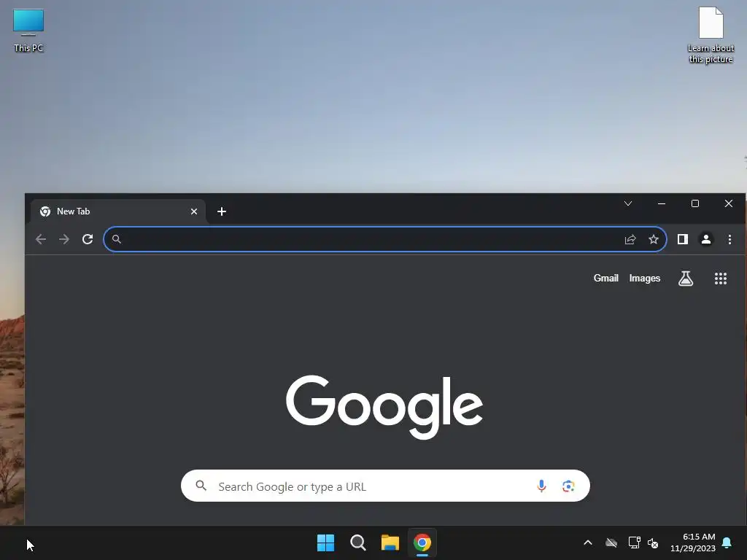Open notifications bell icon
747x560 pixels.
click(727, 542)
